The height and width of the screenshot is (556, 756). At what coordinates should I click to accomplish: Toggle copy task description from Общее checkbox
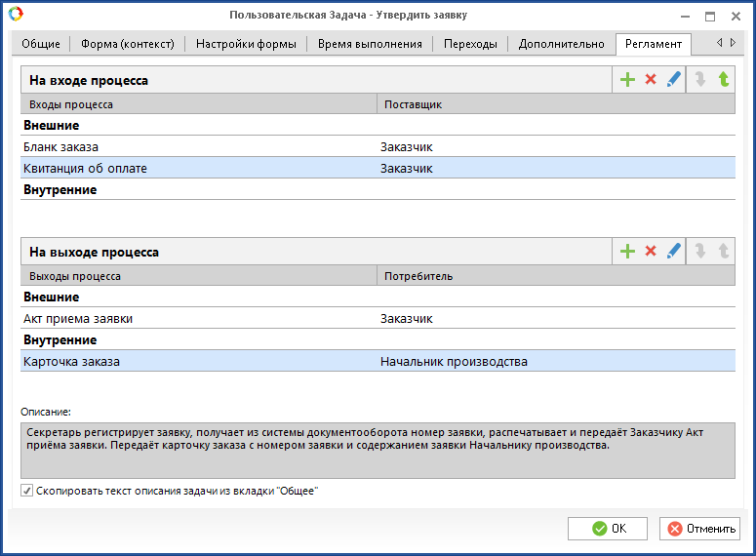(x=27, y=491)
